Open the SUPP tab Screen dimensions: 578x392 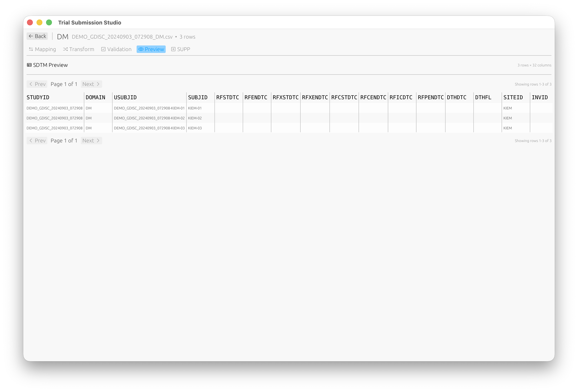point(181,49)
